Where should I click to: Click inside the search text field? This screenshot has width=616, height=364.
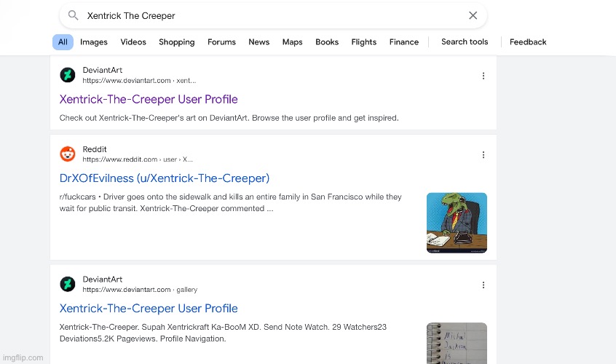tap(269, 15)
